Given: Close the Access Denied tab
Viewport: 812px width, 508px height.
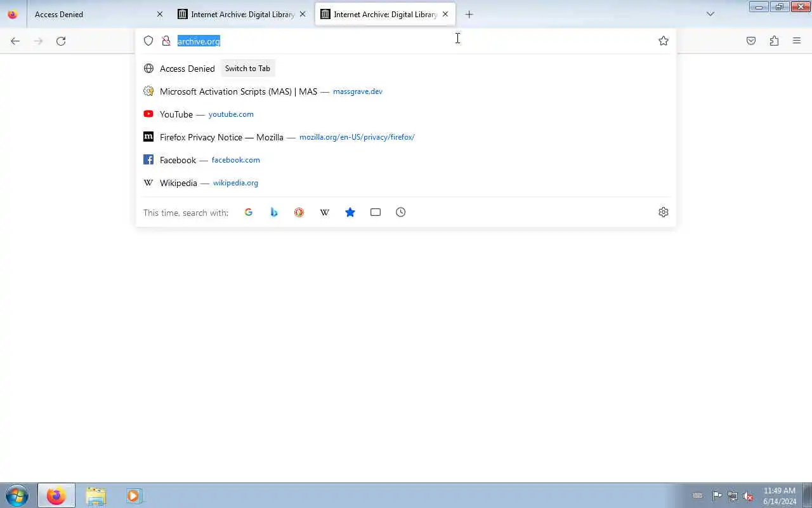Looking at the screenshot, I should [x=160, y=14].
